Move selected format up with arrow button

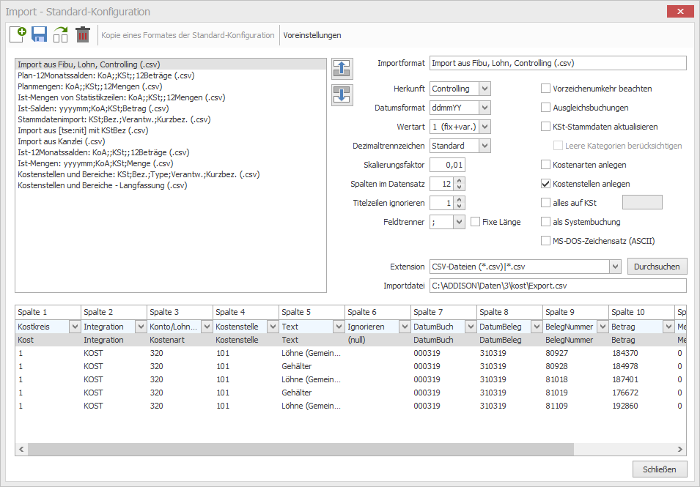pyautogui.click(x=342, y=69)
